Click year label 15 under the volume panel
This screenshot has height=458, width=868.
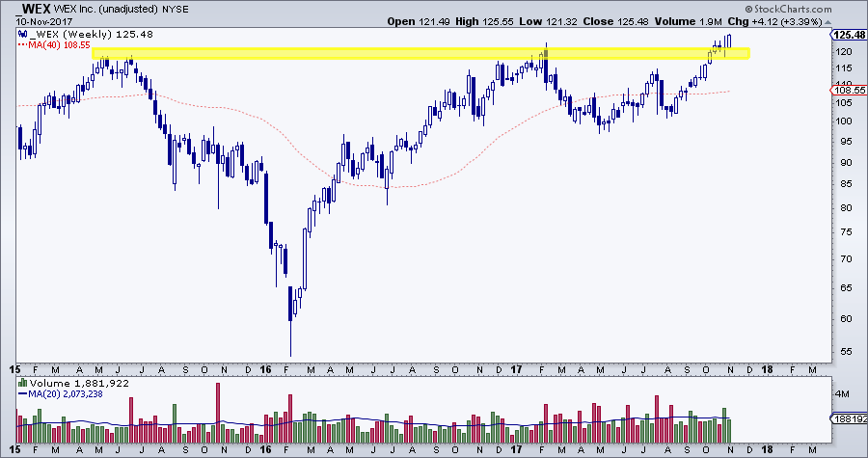[14, 451]
